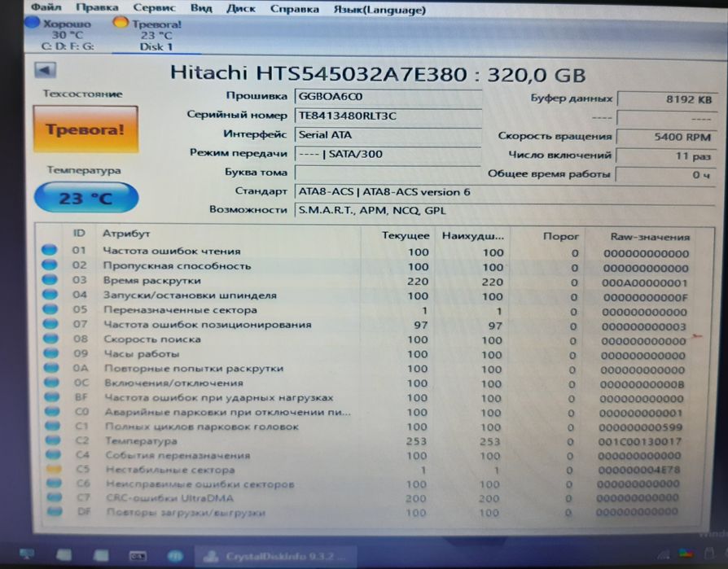Click the orange Тревога! health status button
Image resolution: width=728 pixels, height=569 pixels.
86,129
